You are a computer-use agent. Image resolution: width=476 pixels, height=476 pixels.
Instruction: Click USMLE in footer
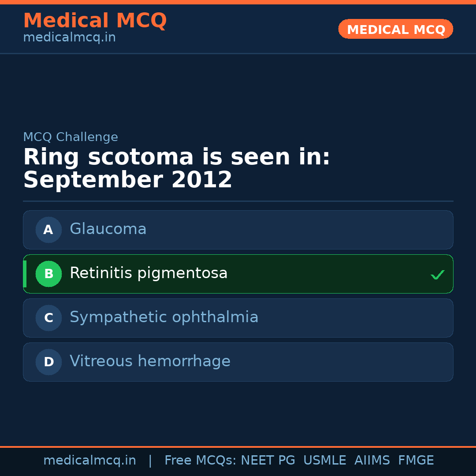tap(324, 461)
